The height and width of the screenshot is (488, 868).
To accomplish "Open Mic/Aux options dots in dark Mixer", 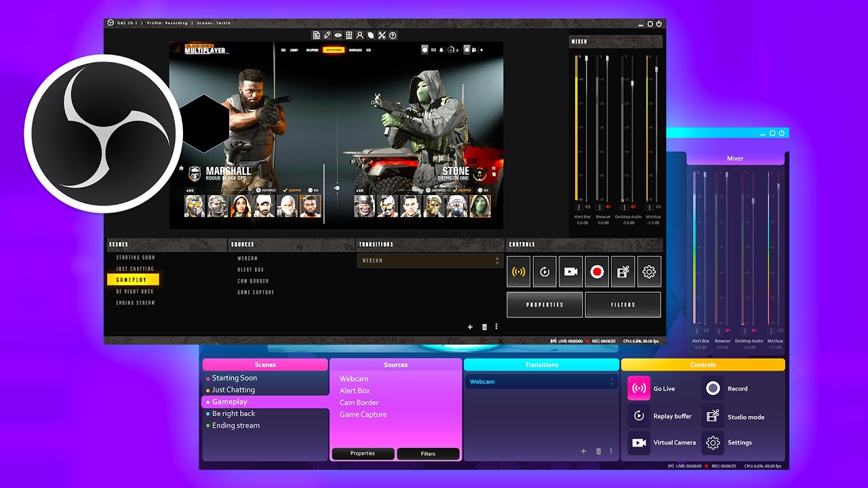I will (x=650, y=207).
